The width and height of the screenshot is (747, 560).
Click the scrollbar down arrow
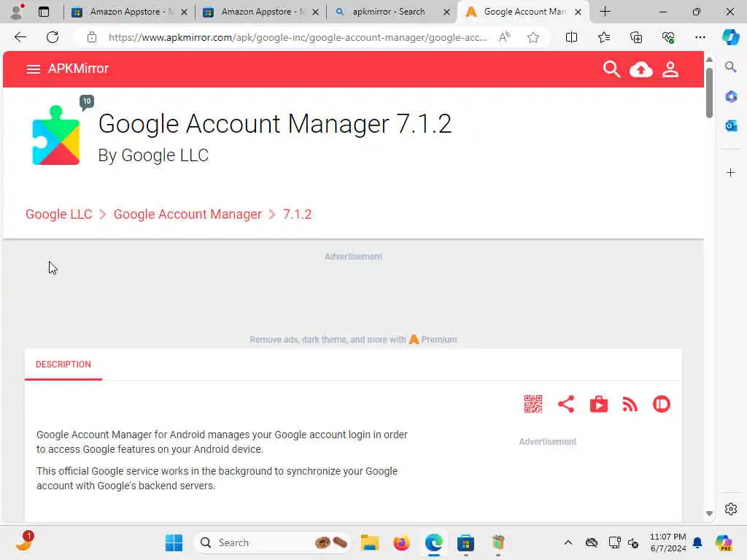tap(709, 513)
